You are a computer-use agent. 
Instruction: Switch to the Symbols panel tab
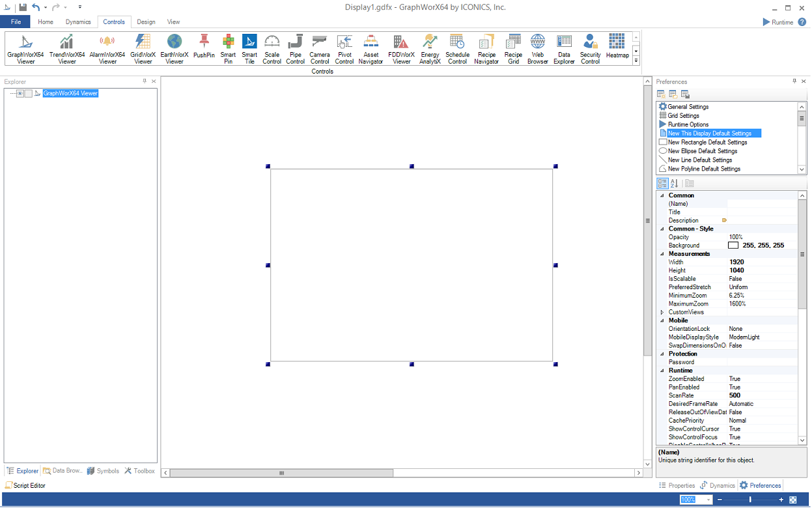(103, 471)
